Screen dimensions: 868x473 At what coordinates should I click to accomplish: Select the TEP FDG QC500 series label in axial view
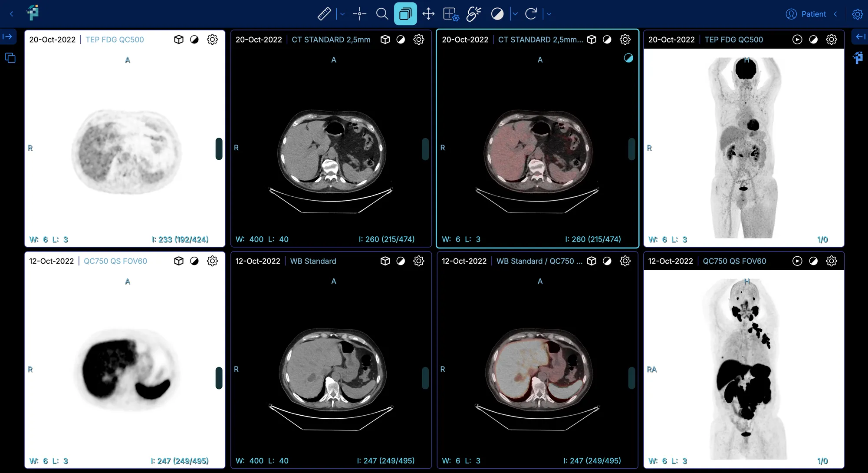[x=115, y=40]
